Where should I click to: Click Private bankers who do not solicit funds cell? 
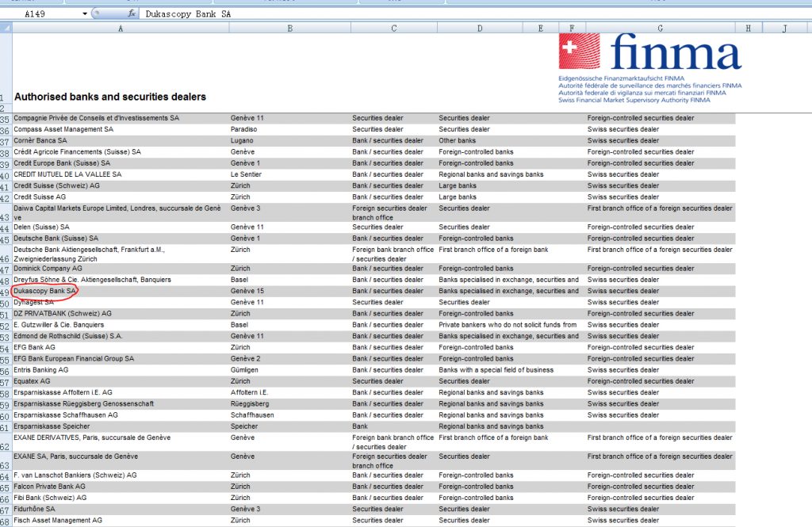coord(507,325)
